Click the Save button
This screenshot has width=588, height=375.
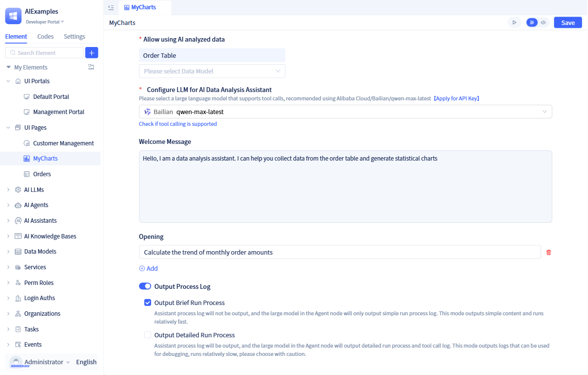568,23
